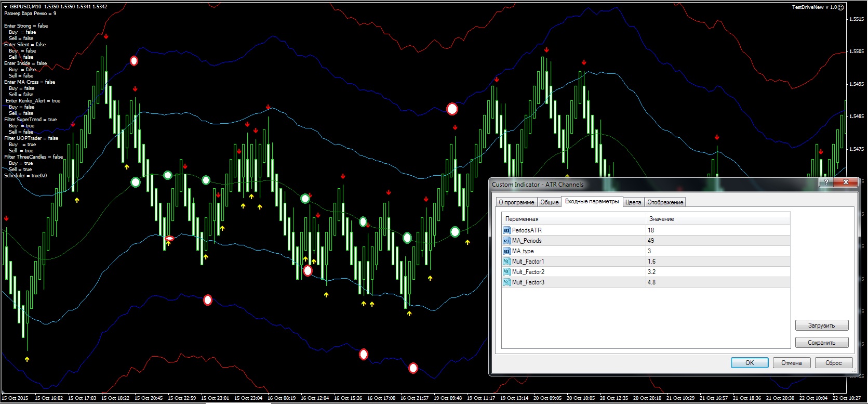Click the Mult_Factor2 double type icon
The image size is (868, 404).
click(x=506, y=272)
